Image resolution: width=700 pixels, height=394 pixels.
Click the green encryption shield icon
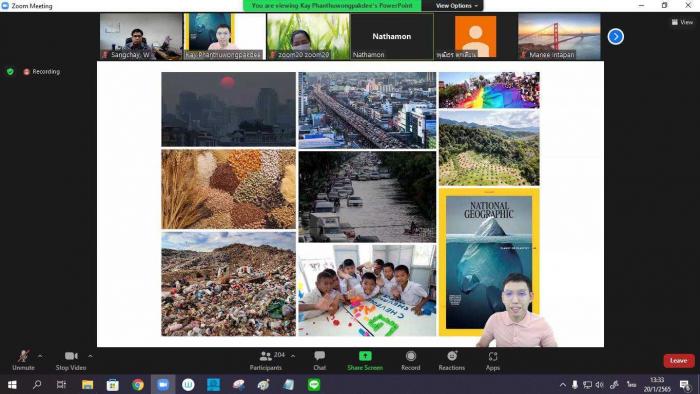[x=10, y=71]
